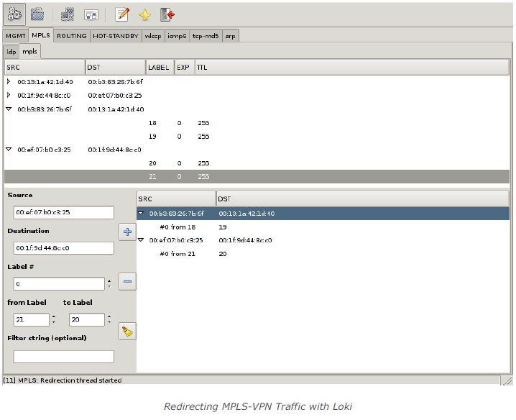
Task: Focus the Filter string field
Action: click(x=63, y=357)
